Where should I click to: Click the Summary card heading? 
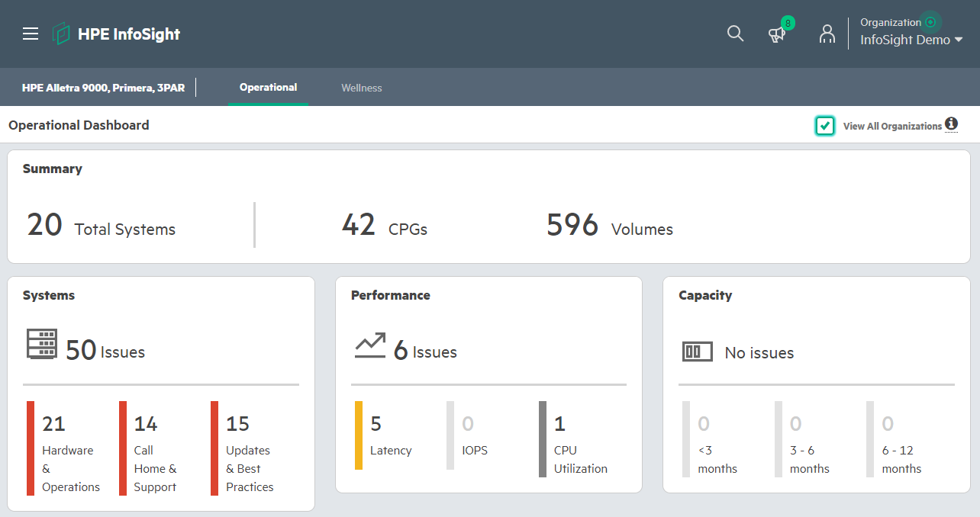click(x=53, y=169)
